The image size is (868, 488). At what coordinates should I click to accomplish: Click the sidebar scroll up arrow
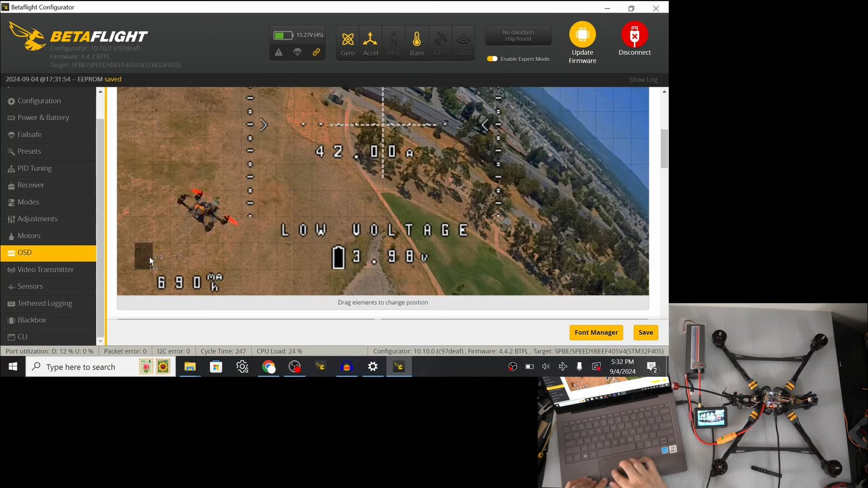[x=100, y=92]
